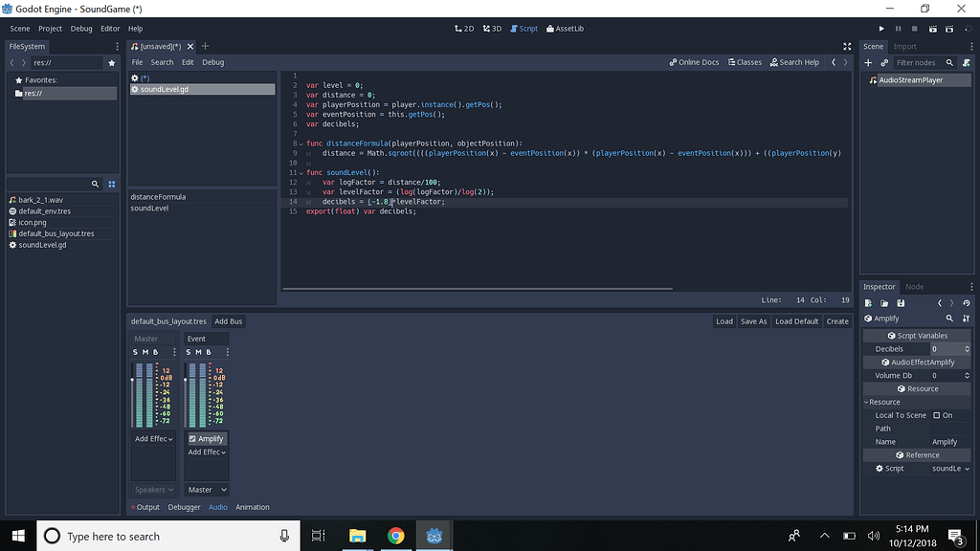Collapse the Resource section in Inspector
The height and width of the screenshot is (551, 980).
tap(866, 403)
